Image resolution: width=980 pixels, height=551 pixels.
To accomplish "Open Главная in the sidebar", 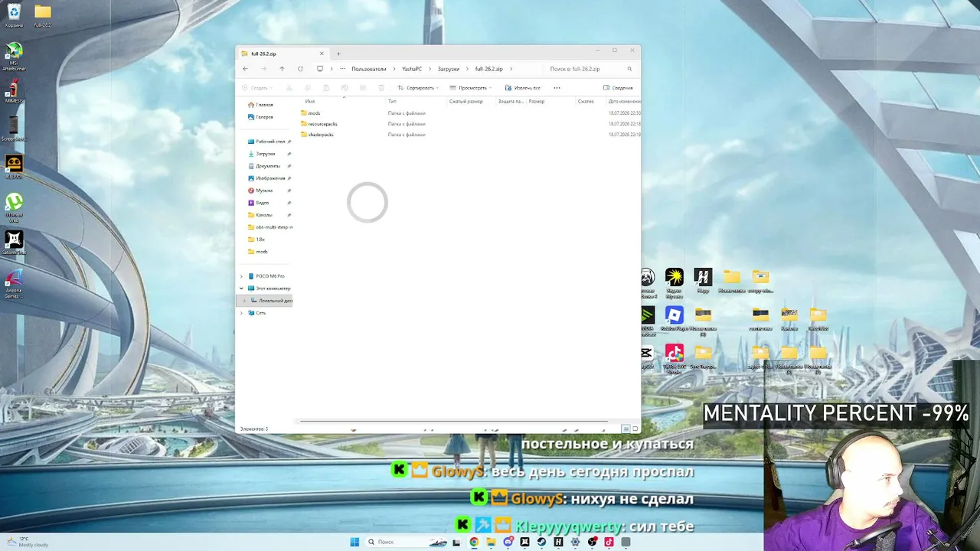I will coord(260,105).
